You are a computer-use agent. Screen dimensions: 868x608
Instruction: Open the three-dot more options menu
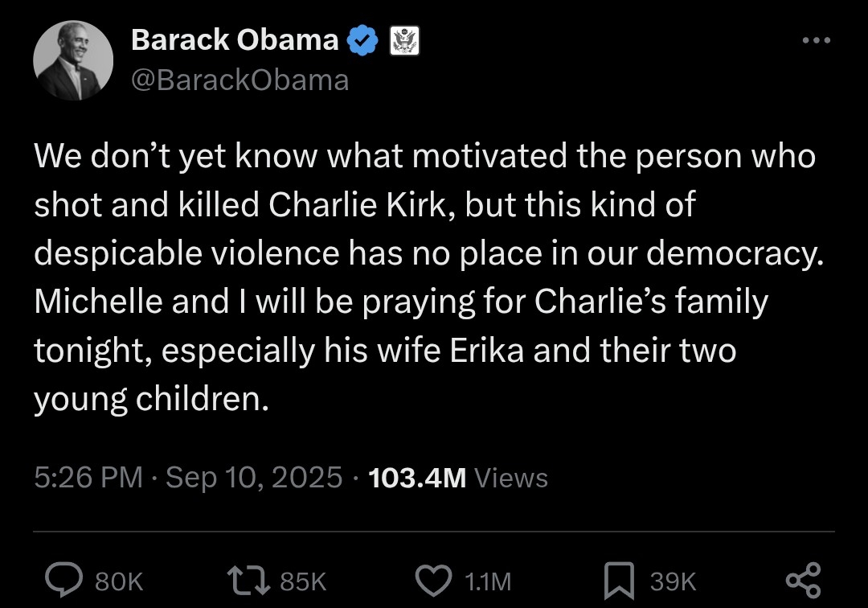[817, 39]
